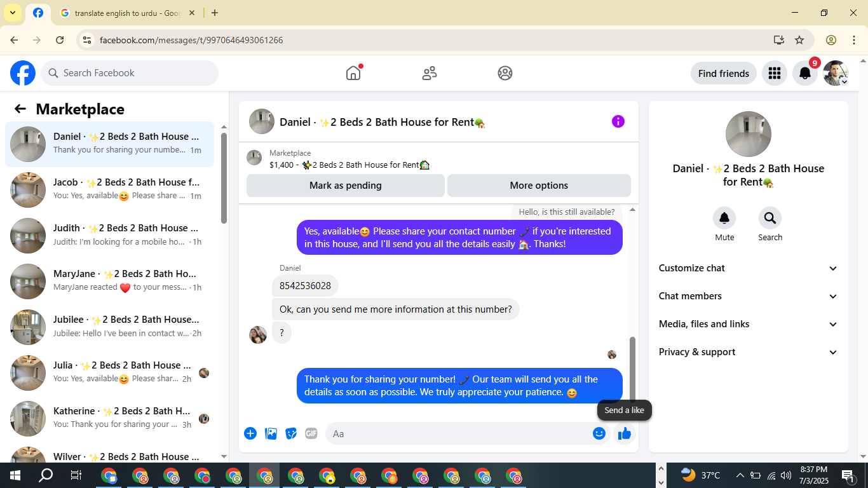Open more actions plus icon in composer

click(x=250, y=433)
